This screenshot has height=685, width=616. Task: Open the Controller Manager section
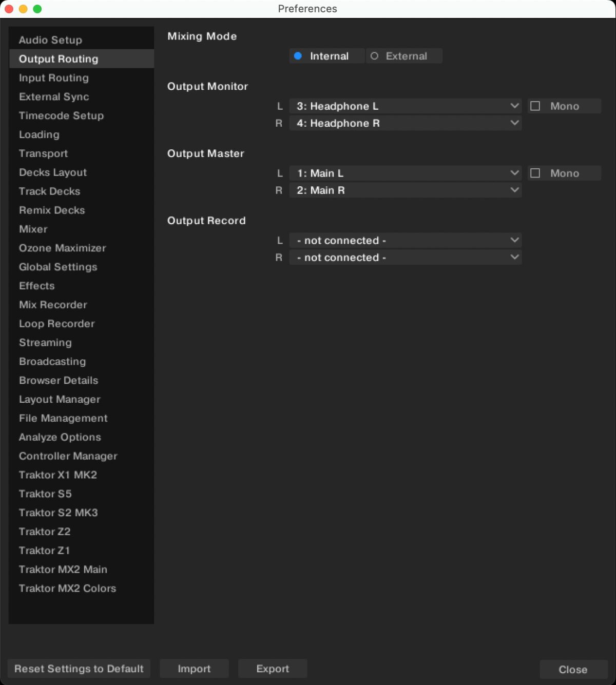click(x=68, y=456)
